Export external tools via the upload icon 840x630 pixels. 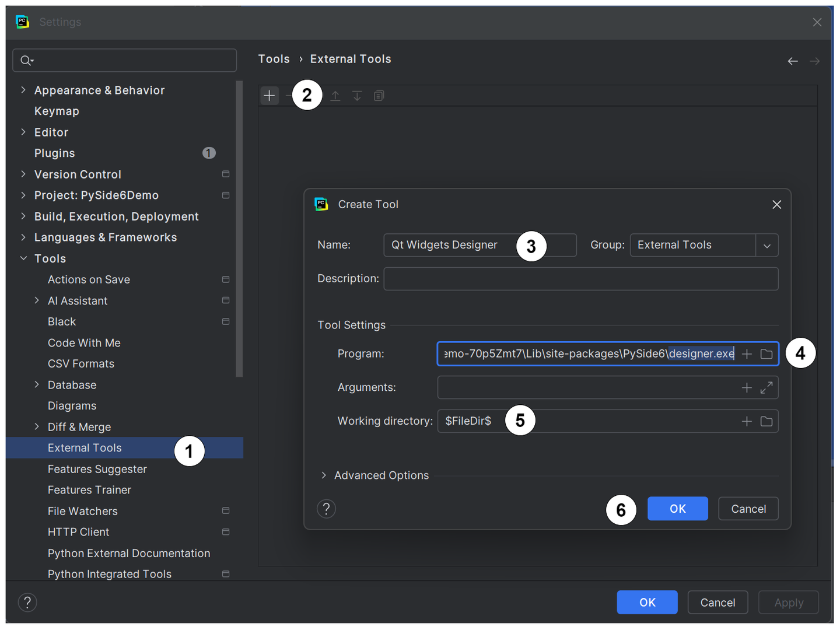(335, 95)
